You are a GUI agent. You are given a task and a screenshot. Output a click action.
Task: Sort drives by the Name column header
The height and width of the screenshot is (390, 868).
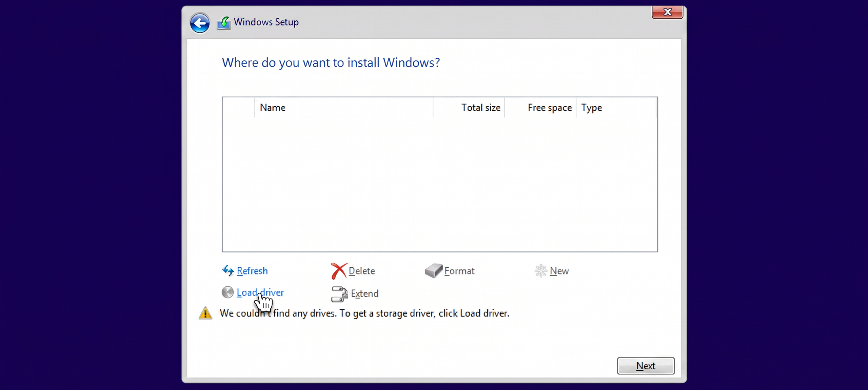click(343, 107)
